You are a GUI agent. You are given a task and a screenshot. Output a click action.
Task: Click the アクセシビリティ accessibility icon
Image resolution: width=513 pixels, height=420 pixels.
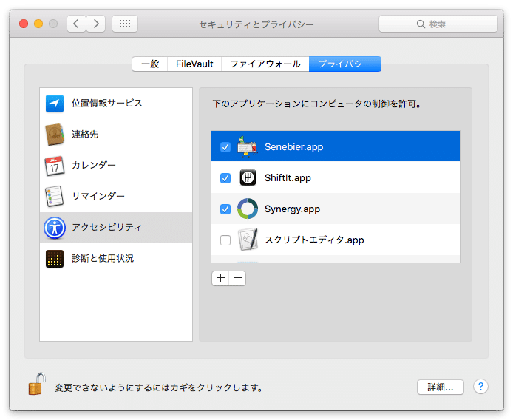pyautogui.click(x=54, y=228)
